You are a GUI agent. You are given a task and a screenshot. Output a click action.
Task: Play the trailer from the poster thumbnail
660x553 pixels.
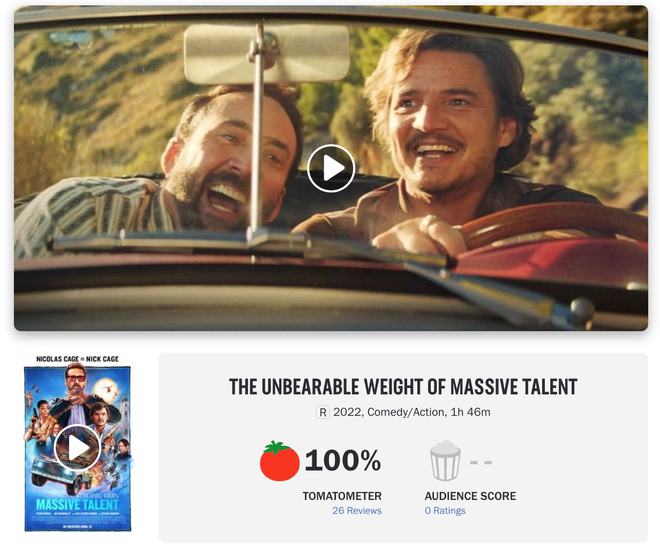[77, 448]
